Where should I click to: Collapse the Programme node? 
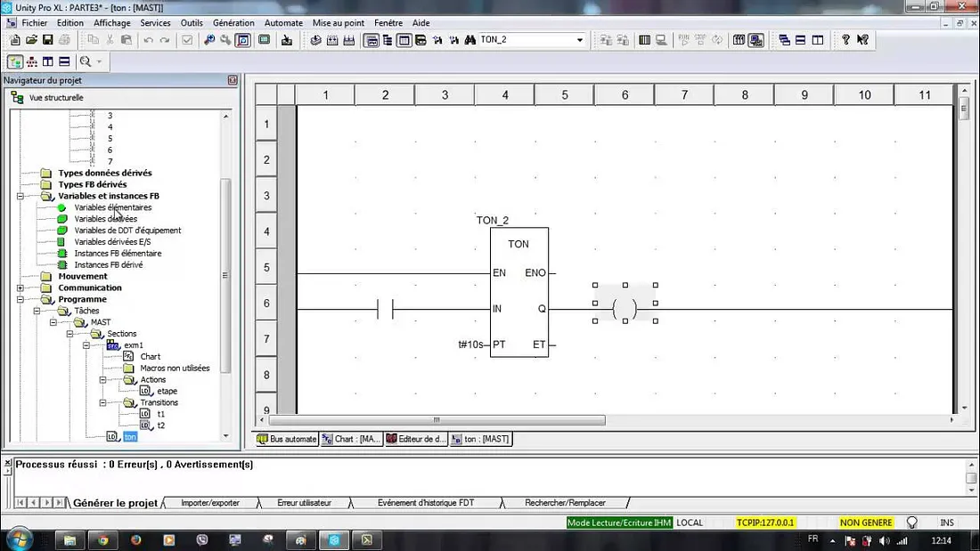pos(20,299)
